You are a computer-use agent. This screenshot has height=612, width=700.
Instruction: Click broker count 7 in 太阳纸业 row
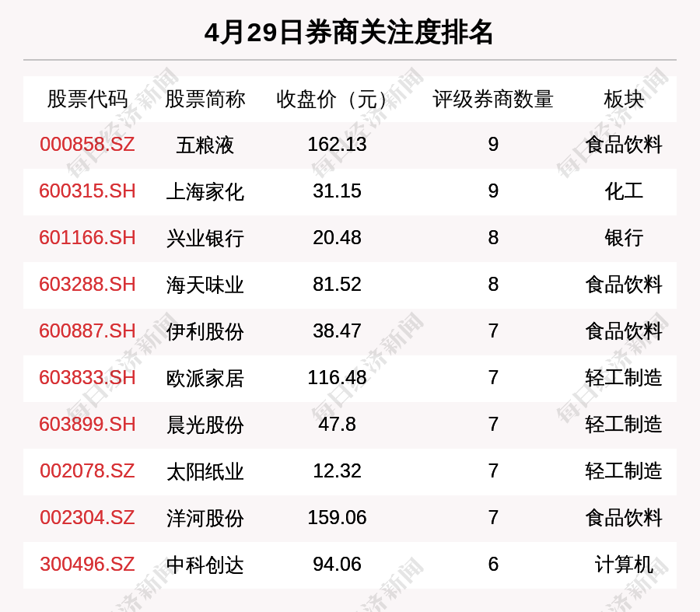point(493,471)
